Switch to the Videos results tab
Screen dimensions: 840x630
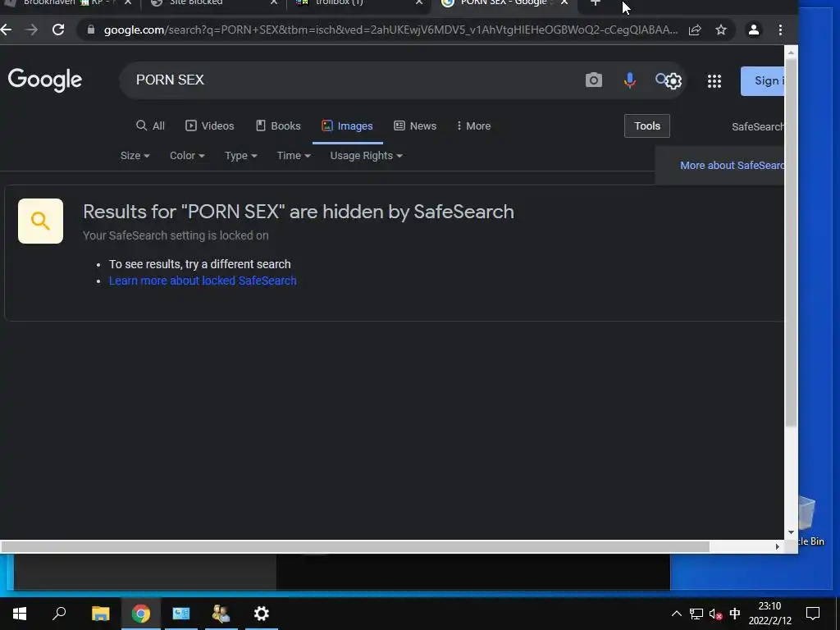click(209, 126)
